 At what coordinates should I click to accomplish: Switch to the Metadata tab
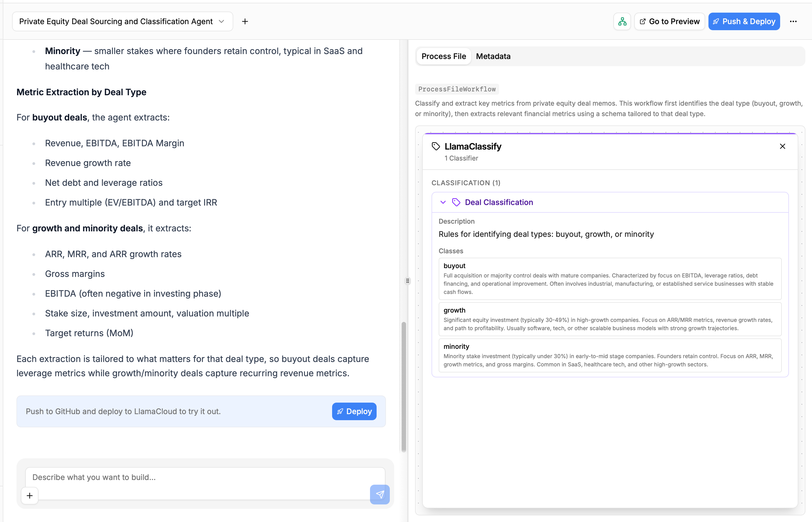point(493,56)
